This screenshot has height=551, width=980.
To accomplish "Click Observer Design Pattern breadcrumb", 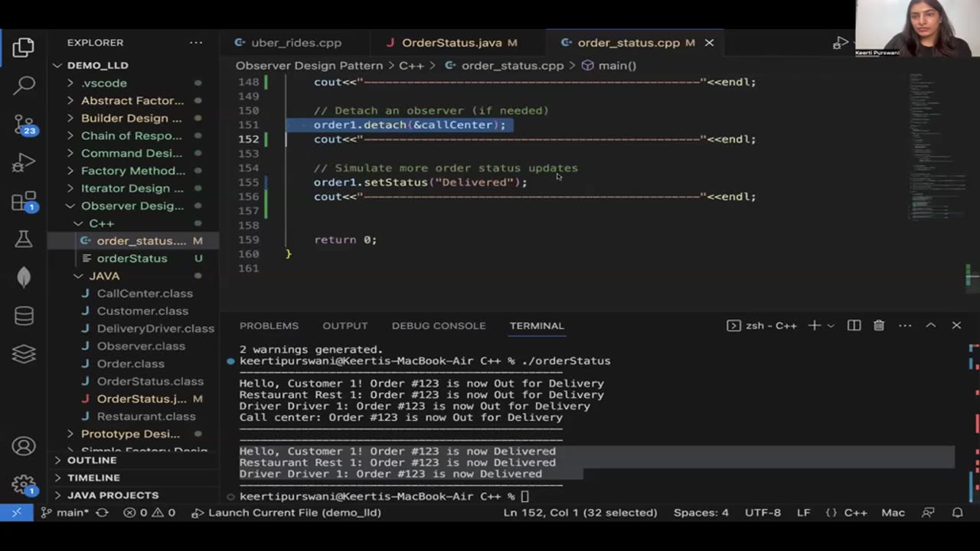I will (309, 65).
